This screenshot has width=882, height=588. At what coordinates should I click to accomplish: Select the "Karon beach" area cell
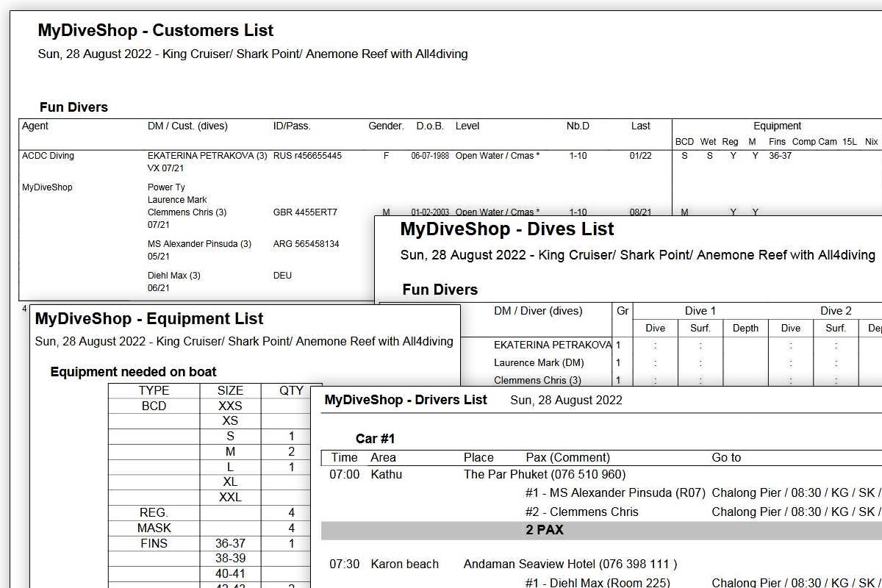coord(404,564)
